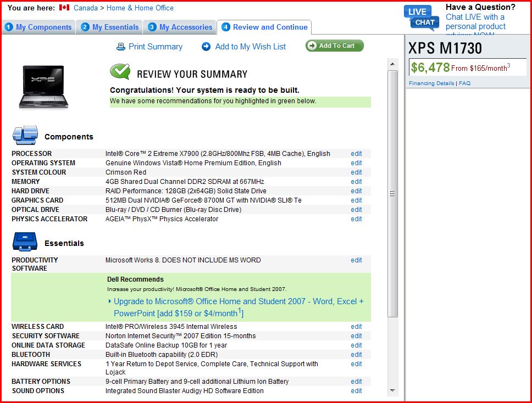532x403 pixels.
Task: Click the 9-cell Primary Battery text
Action: pyautogui.click(x=197, y=381)
